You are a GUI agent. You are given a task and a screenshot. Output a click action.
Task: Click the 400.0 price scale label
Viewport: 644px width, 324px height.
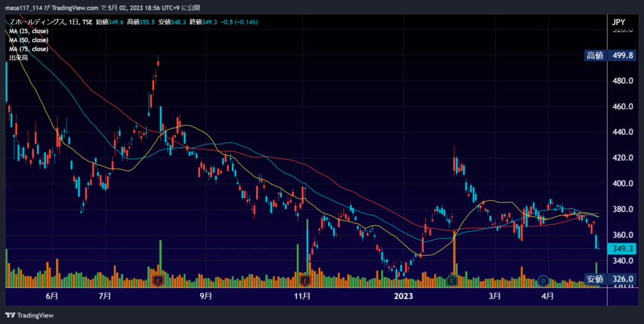tap(622, 184)
